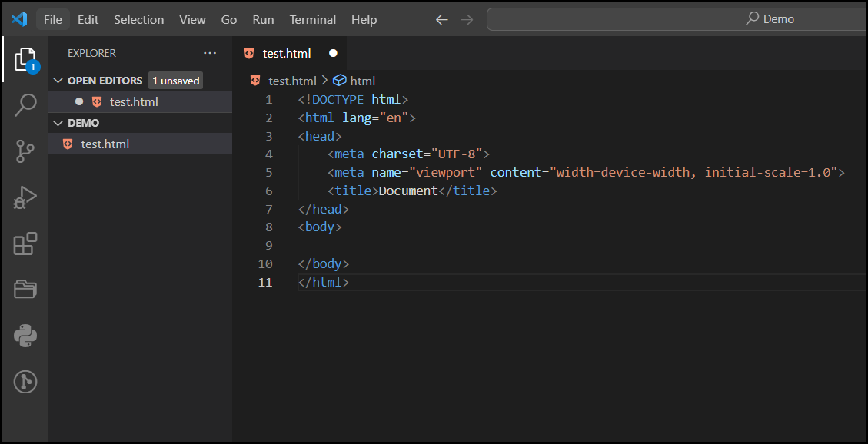This screenshot has height=444, width=868.
Task: Select the Search icon in activity bar
Action: (24, 105)
